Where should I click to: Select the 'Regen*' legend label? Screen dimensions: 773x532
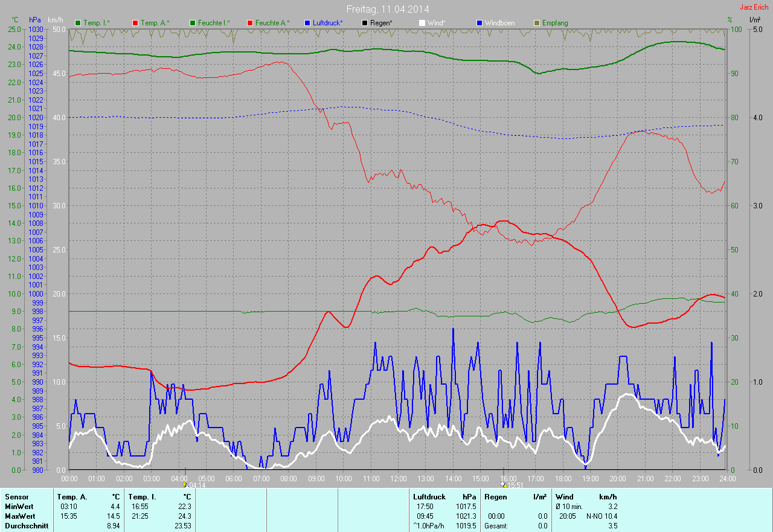[x=381, y=23]
